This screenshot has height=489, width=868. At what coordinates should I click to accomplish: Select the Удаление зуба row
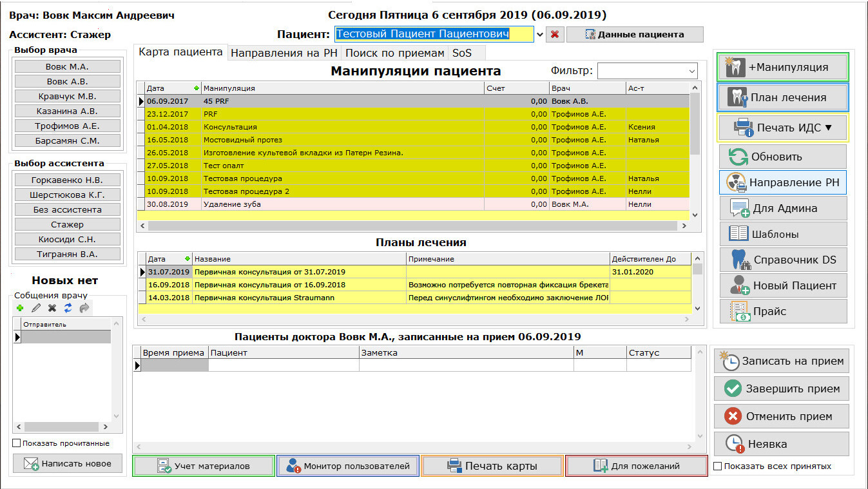pyautogui.click(x=414, y=204)
